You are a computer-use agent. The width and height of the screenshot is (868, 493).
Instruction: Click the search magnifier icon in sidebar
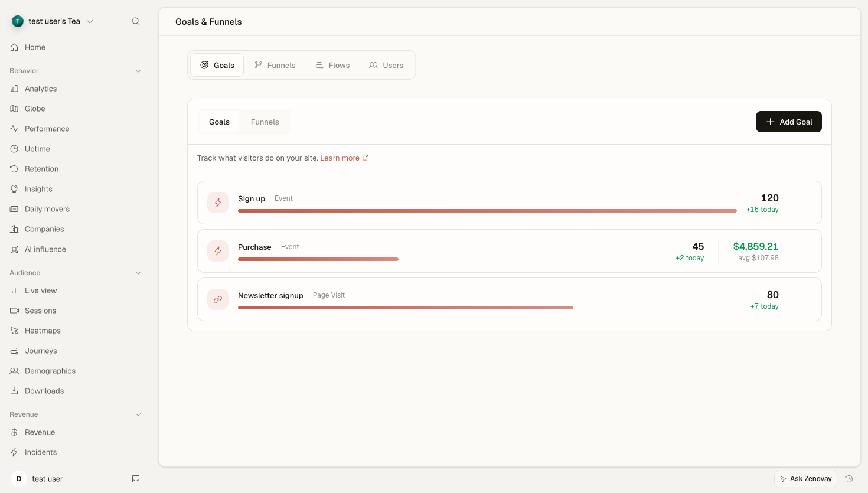[136, 21]
